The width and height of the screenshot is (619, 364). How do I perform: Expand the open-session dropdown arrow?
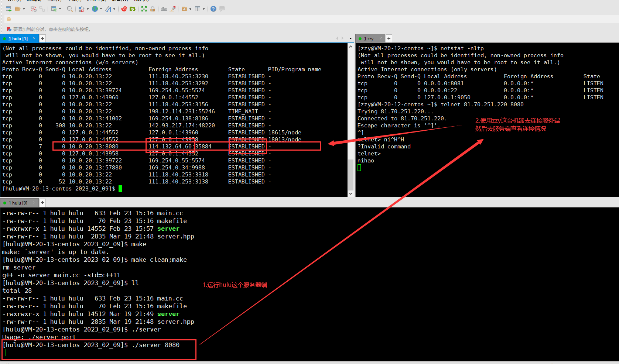[24, 9]
